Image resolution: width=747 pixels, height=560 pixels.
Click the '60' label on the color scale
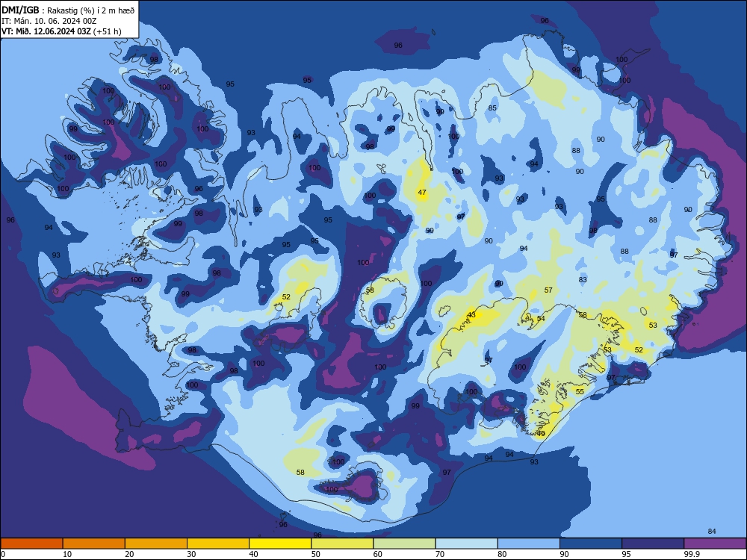[378, 554]
